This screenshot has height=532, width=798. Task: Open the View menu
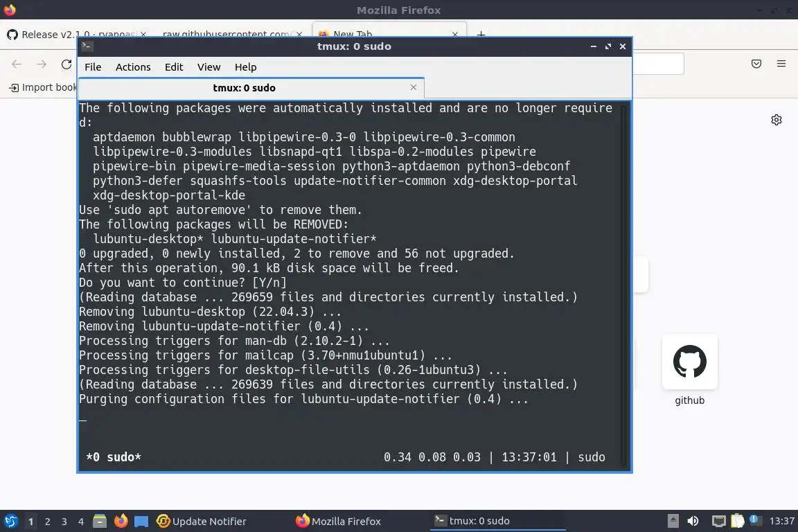point(209,67)
